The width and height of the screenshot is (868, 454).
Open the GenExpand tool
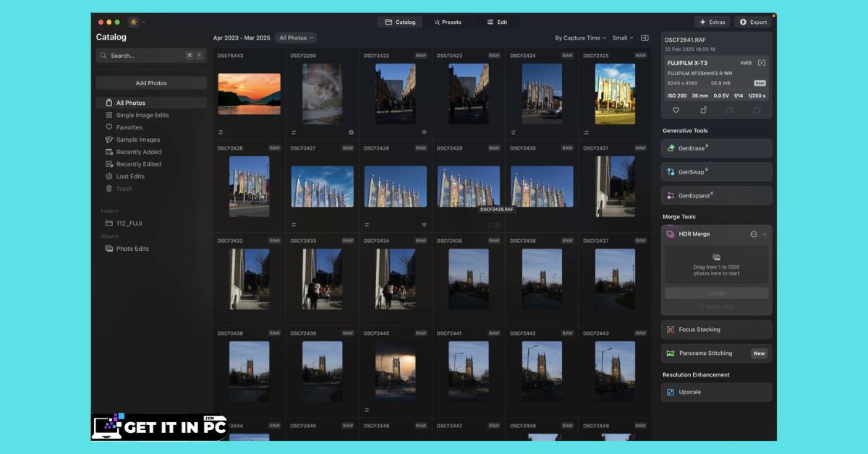(716, 196)
